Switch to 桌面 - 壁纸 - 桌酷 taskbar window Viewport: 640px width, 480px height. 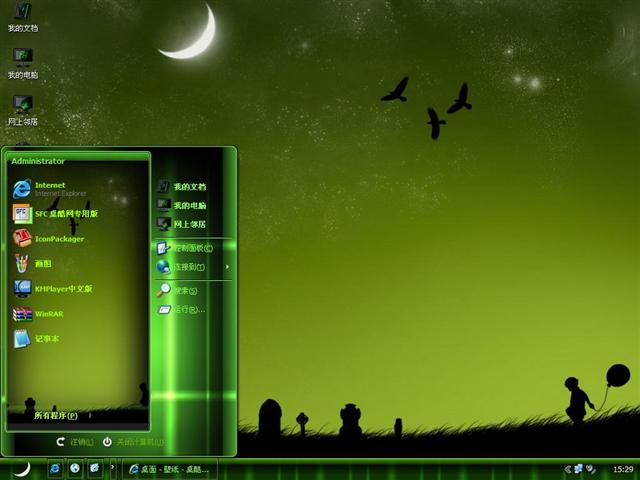click(x=170, y=469)
